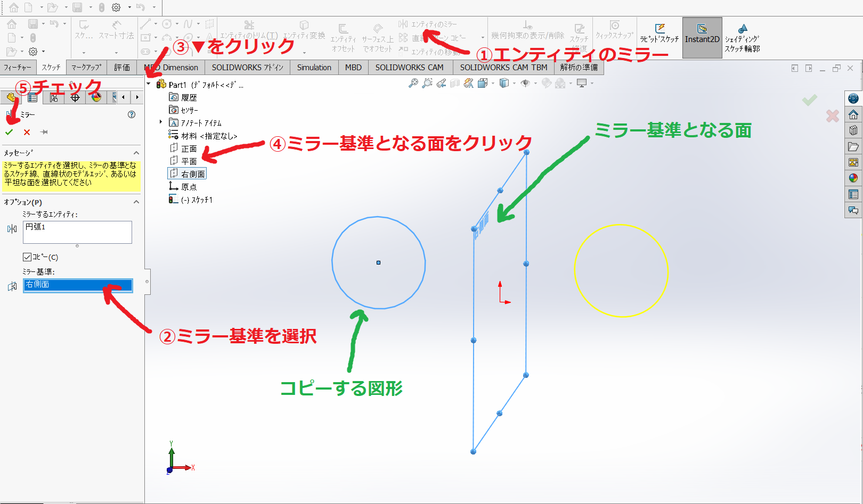863x504 pixels.
Task: Open the View Orientation cube icon
Action: (x=483, y=83)
